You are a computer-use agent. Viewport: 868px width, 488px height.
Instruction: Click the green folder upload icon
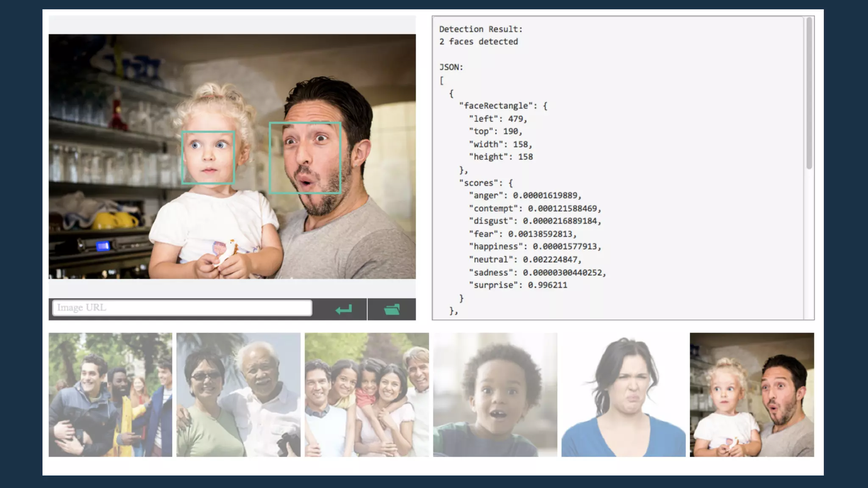(392, 310)
